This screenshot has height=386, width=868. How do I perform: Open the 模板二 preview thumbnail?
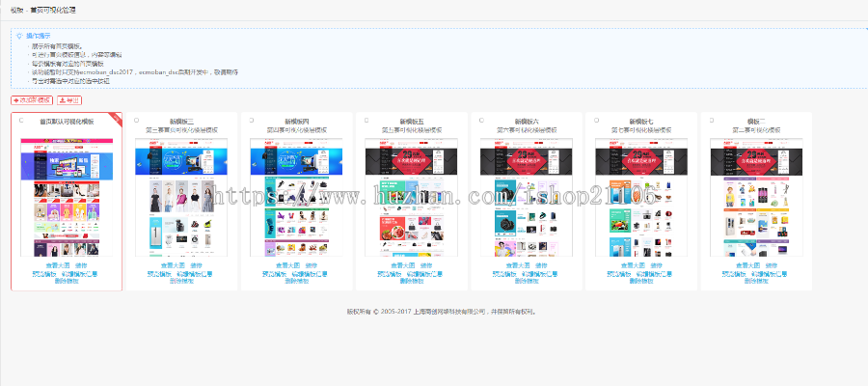tap(756, 198)
